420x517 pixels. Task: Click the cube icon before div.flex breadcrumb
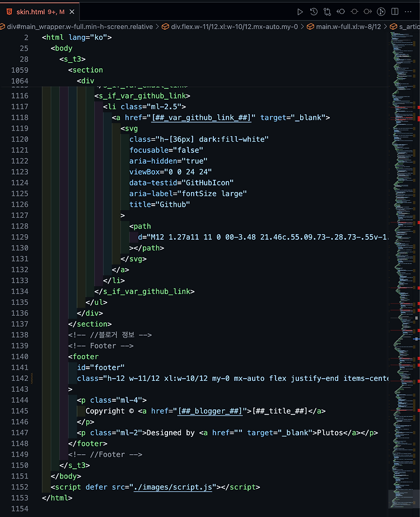pos(165,27)
